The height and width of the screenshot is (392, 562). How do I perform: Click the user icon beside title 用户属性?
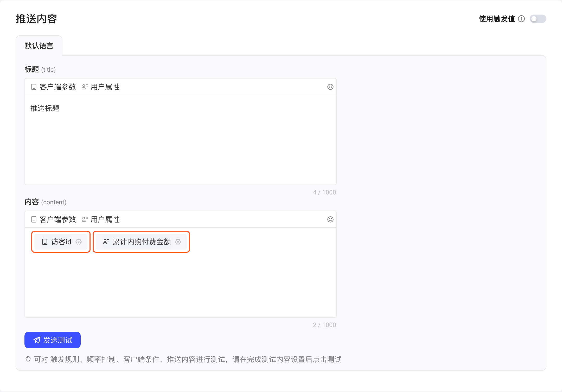click(85, 87)
